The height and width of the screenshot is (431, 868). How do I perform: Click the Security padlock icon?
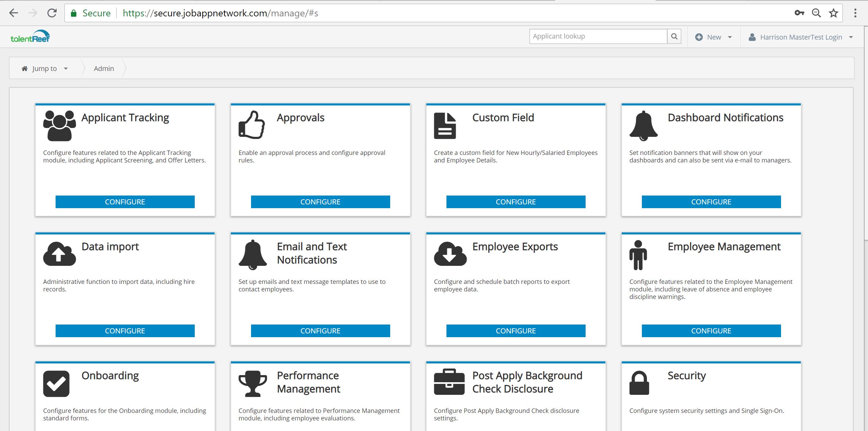(639, 383)
